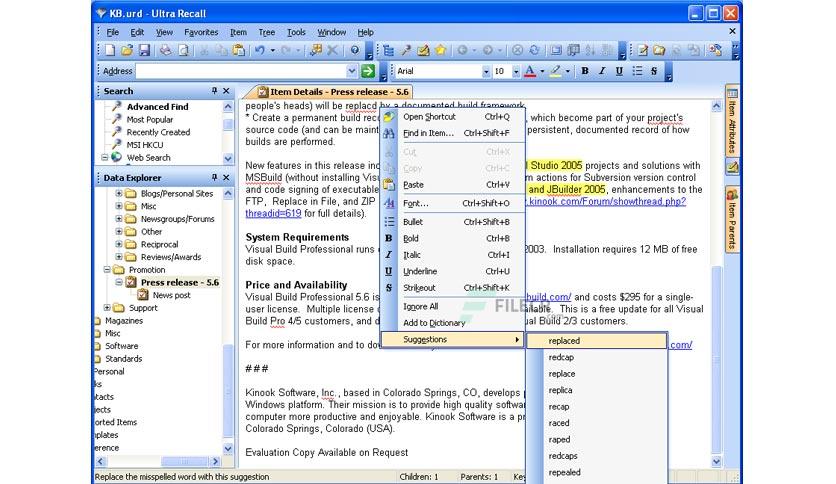The width and height of the screenshot is (836, 484).
Task: Click in the Address input field
Action: [x=240, y=71]
